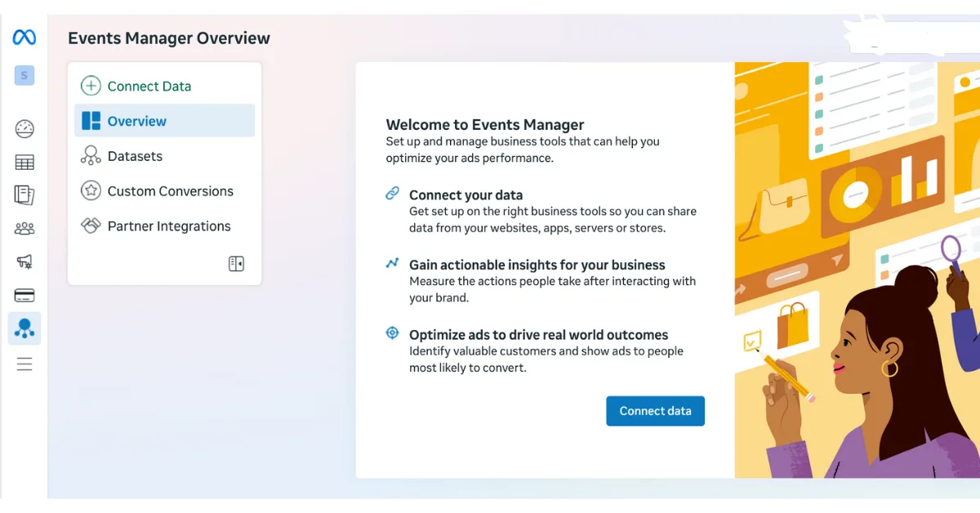Select the business account S shortcut icon
This screenshot has width=980, height=513.
coord(23,75)
